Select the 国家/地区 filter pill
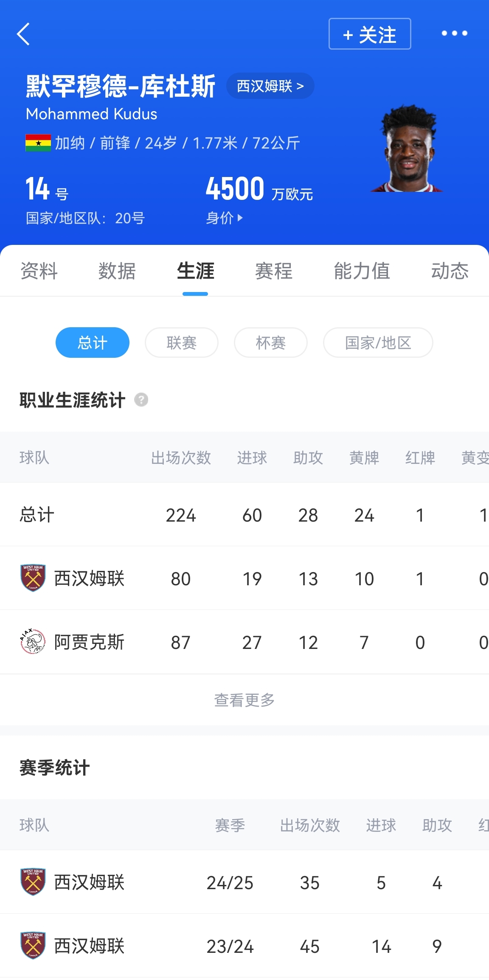The height and width of the screenshot is (980, 489). pyautogui.click(x=378, y=343)
